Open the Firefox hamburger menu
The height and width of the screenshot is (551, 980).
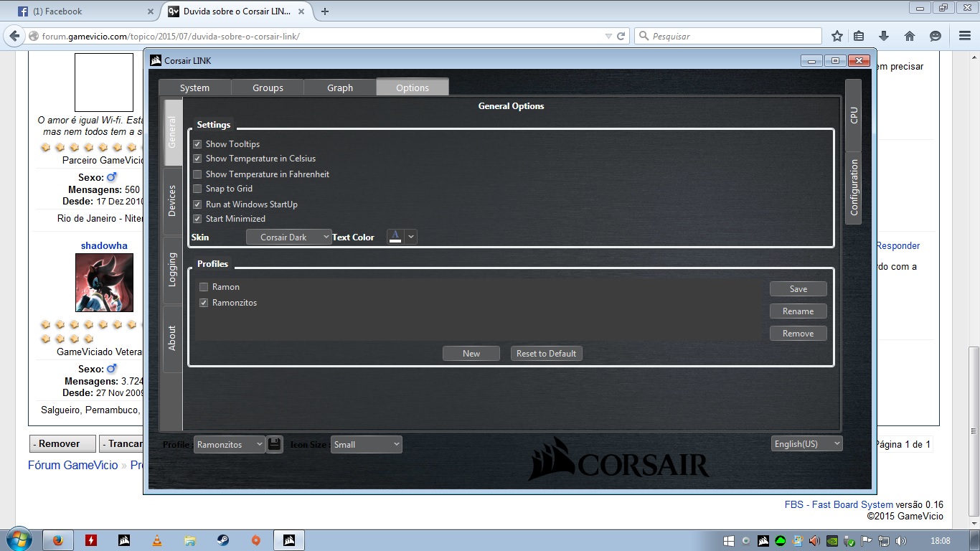[x=964, y=36]
